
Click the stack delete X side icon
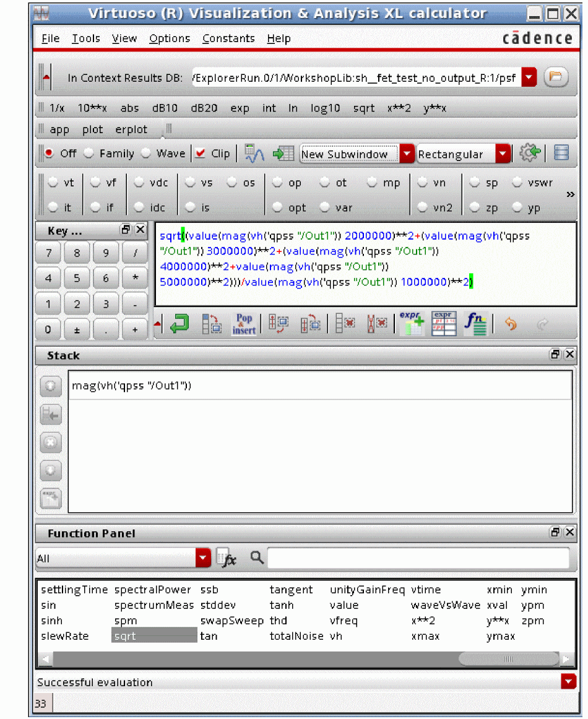tap(50, 443)
